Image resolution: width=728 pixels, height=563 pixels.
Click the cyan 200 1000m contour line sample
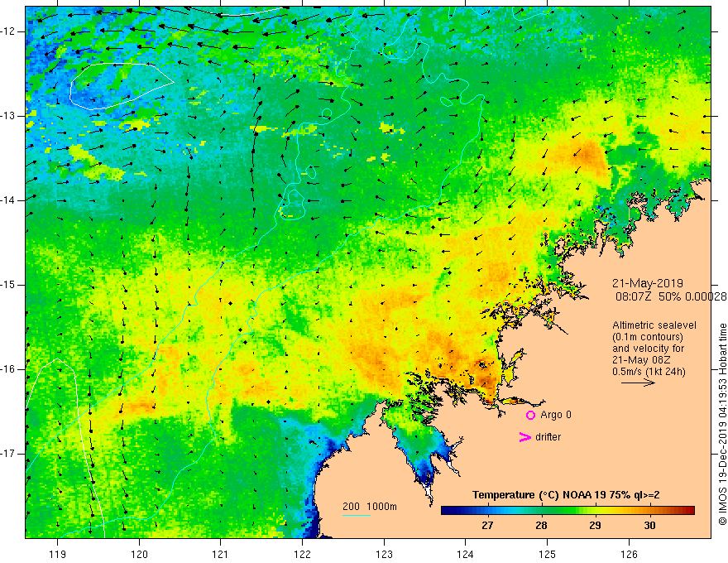[x=356, y=515]
